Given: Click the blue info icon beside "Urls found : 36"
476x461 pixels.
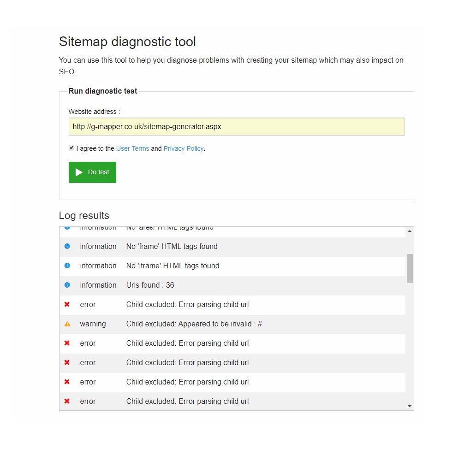Looking at the screenshot, I should coord(67,285).
